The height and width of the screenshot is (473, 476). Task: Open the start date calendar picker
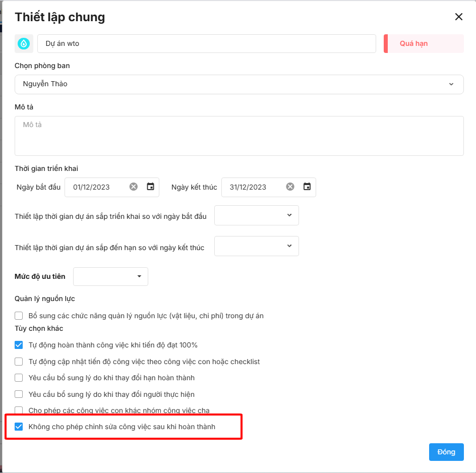click(150, 187)
